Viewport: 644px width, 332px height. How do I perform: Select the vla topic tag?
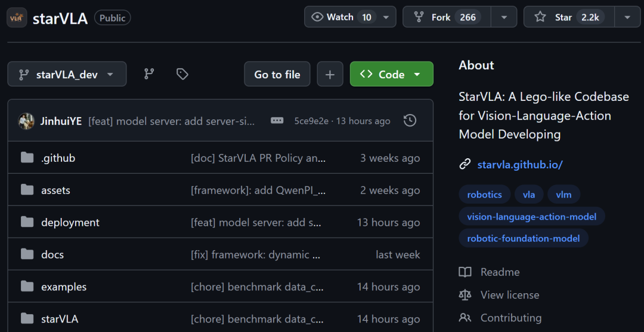(528, 194)
